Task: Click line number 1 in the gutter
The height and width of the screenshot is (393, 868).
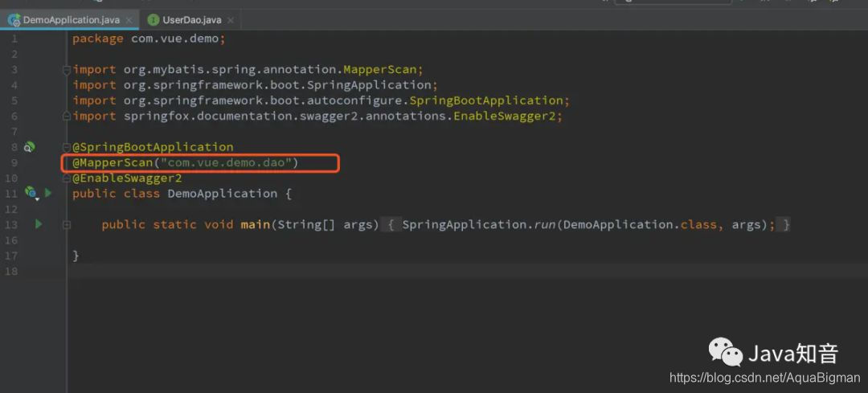Action: 14,39
